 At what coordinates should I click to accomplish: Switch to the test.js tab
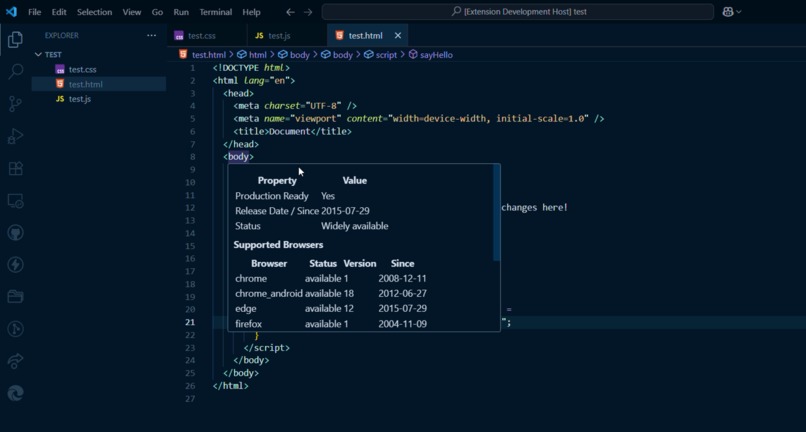pos(287,35)
